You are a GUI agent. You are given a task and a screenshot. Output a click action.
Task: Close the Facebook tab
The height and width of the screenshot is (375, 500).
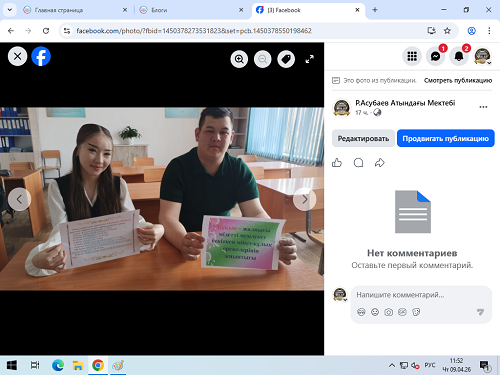point(357,10)
